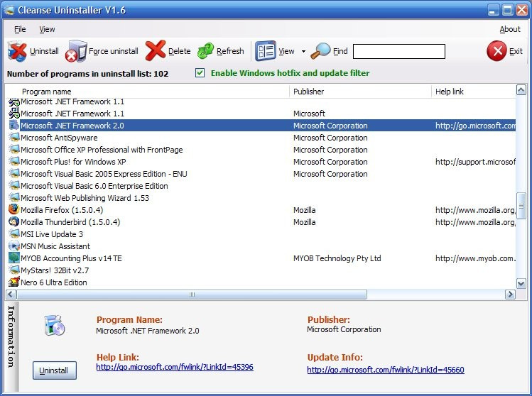Click the Microsoft Web Publishing Wizard row icon
This screenshot has height=396, width=532.
(13, 197)
